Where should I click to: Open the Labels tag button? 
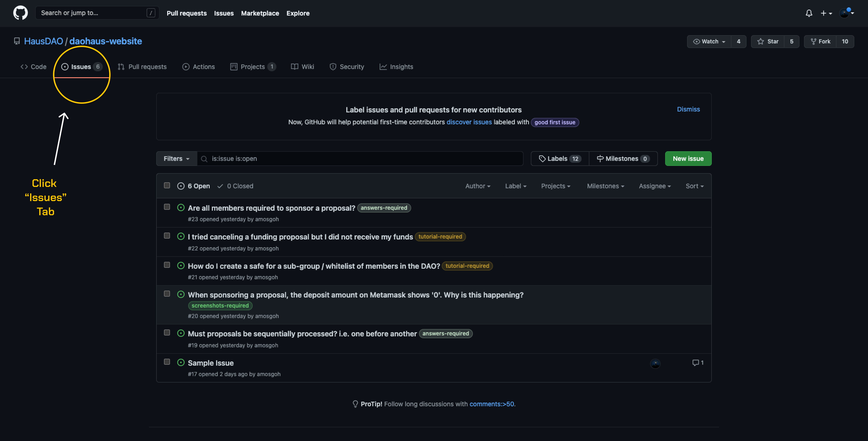coord(560,159)
